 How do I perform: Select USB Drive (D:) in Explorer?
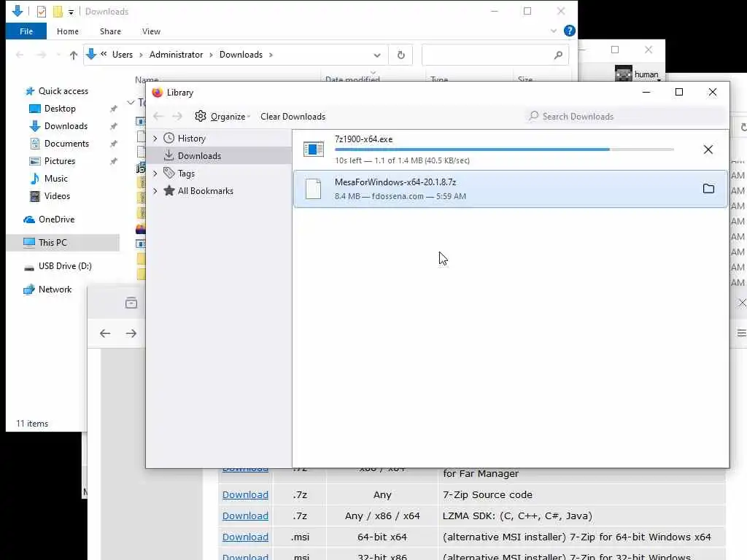[65, 265]
